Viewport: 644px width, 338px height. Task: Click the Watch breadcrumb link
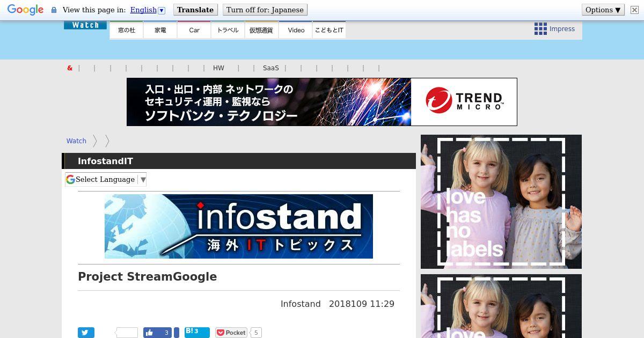point(76,141)
